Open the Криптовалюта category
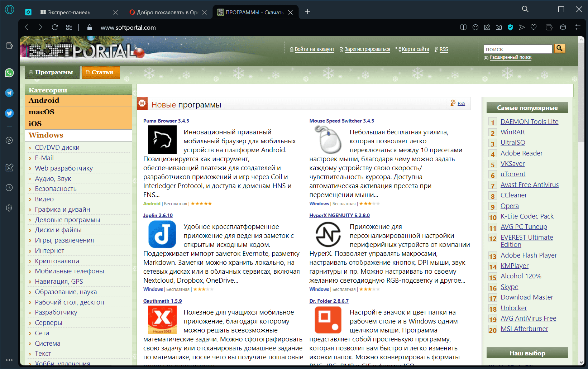This screenshot has height=369, width=588. pos(57,261)
